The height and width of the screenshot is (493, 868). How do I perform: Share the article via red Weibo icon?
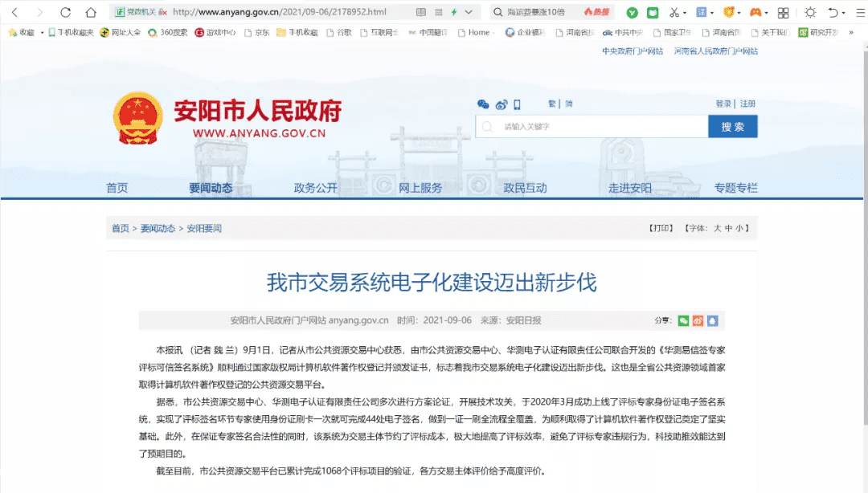698,320
